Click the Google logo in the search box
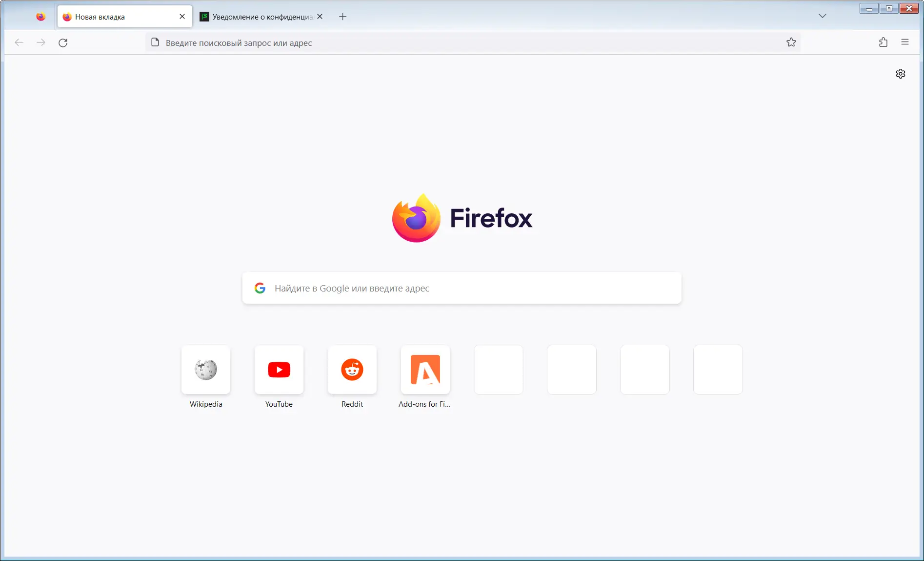 (x=260, y=288)
